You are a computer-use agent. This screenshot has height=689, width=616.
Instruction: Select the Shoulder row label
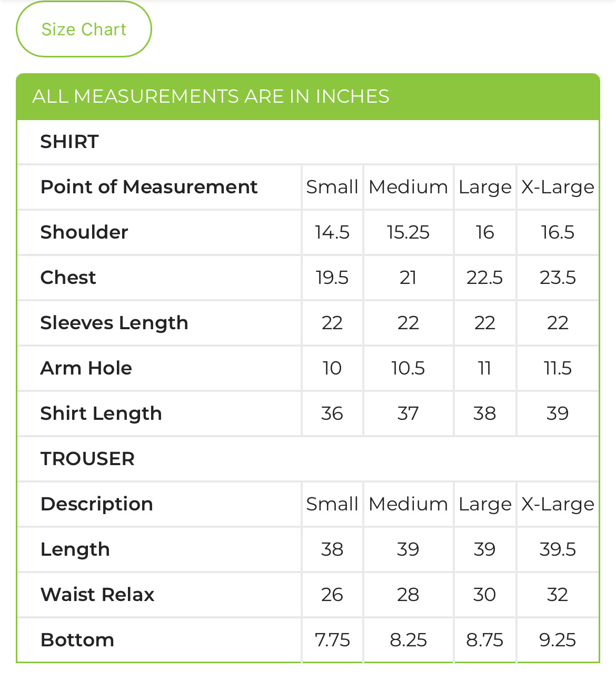84,232
